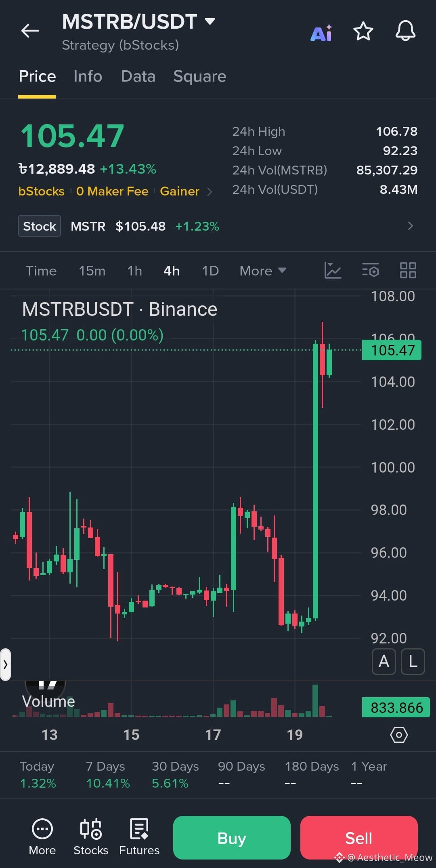Viewport: 436px width, 868px height.
Task: Open the More menu icon
Action: click(42, 837)
